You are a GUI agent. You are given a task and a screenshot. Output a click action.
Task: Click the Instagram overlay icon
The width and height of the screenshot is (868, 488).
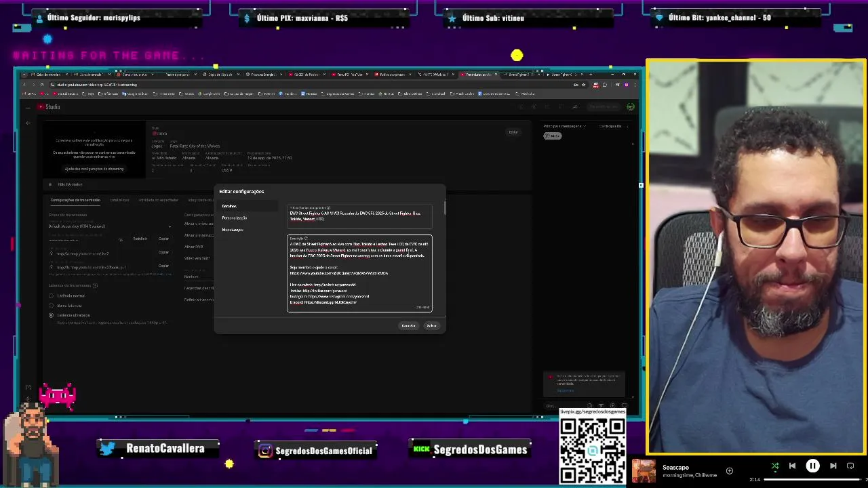265,451
